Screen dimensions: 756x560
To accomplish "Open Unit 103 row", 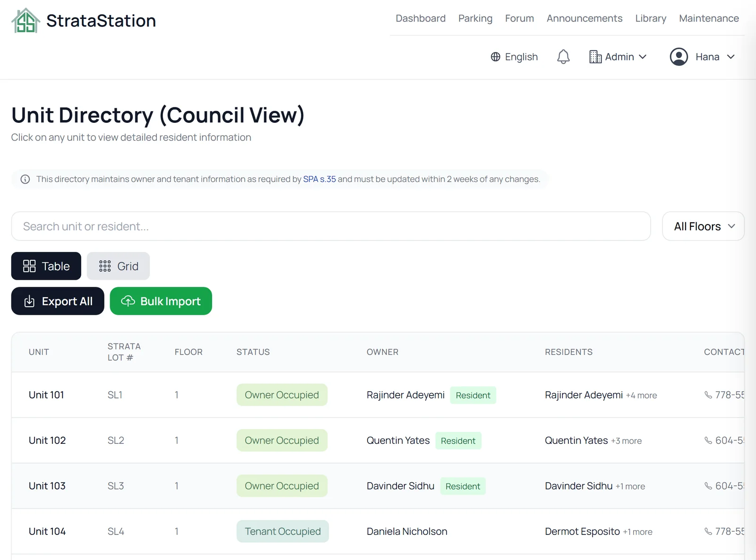I will point(378,486).
